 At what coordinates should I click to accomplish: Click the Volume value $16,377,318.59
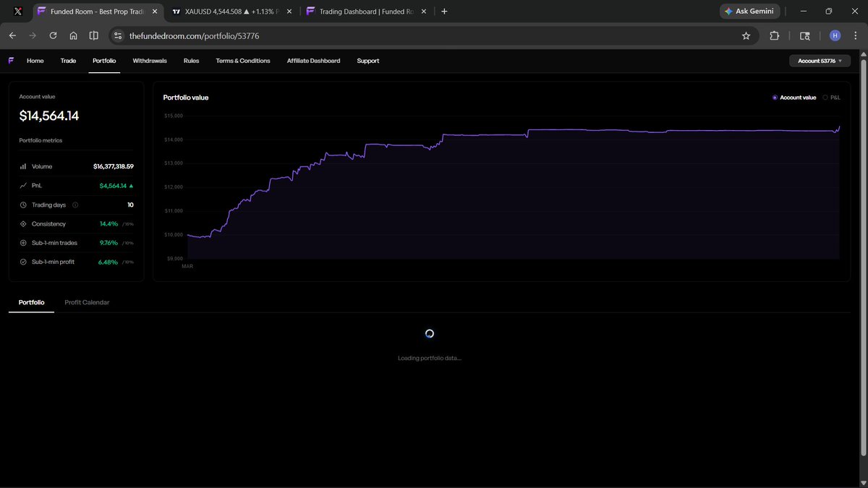coord(114,166)
